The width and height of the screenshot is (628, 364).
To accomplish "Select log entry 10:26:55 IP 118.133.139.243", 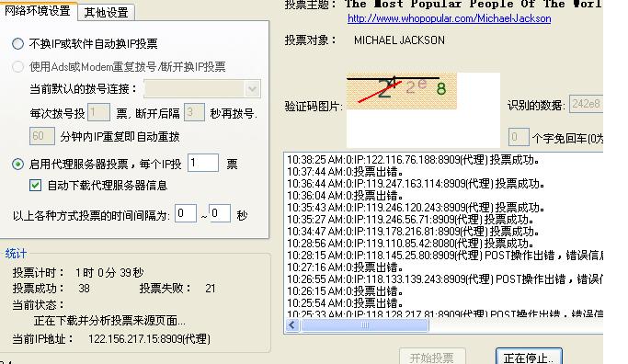I will tap(445, 279).
